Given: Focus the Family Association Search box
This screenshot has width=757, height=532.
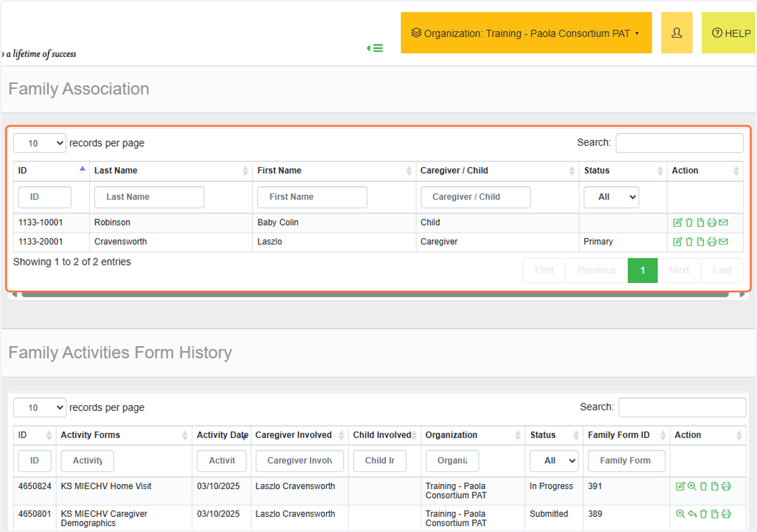Looking at the screenshot, I should [x=679, y=143].
